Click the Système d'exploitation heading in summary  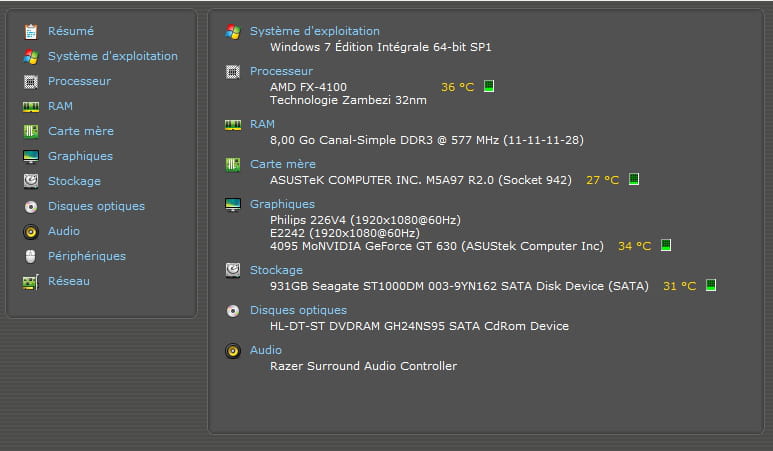(314, 31)
